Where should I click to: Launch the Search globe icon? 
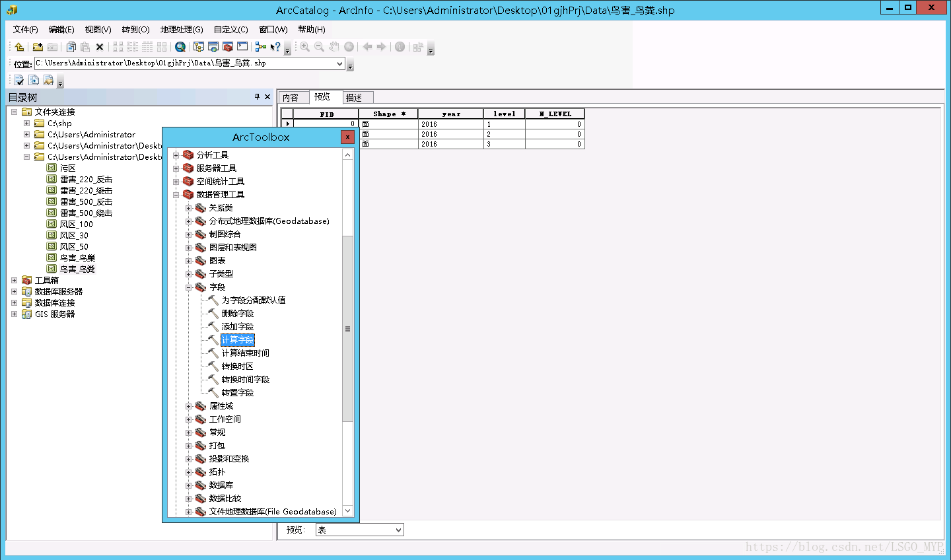(180, 47)
